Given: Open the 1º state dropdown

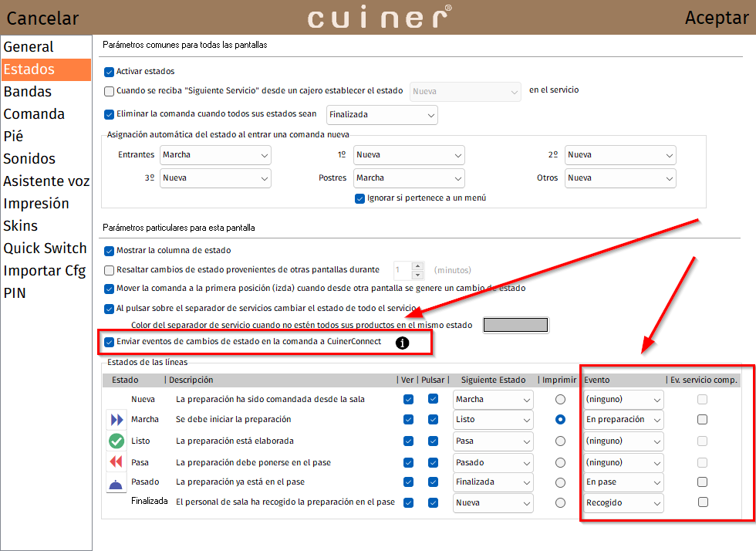Looking at the screenshot, I should coord(409,155).
